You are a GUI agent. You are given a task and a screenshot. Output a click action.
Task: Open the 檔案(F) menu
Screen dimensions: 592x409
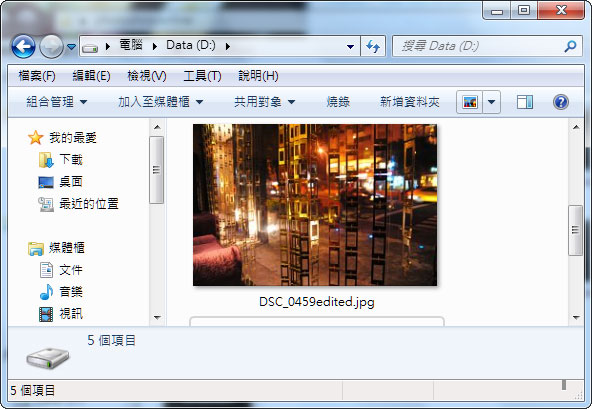(37, 76)
